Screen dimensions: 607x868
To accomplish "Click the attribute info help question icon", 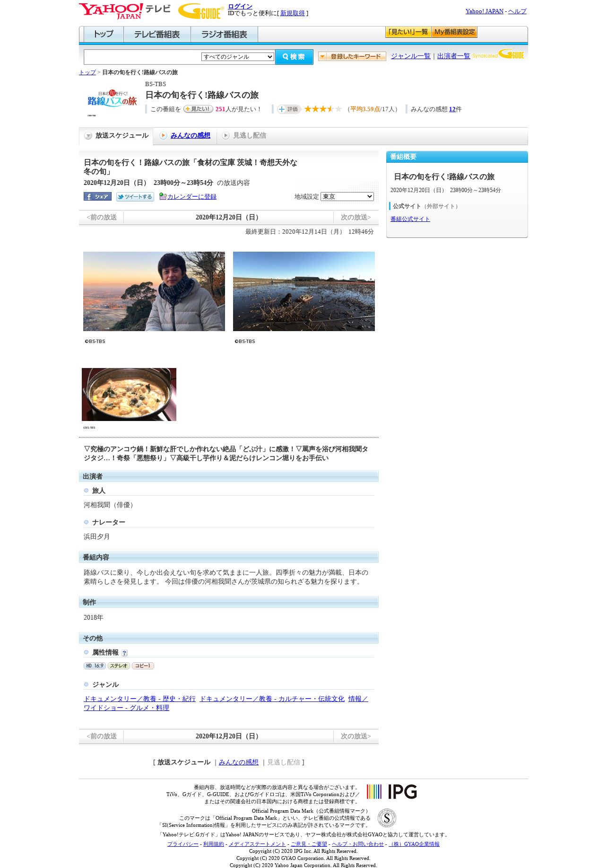I will (x=124, y=653).
